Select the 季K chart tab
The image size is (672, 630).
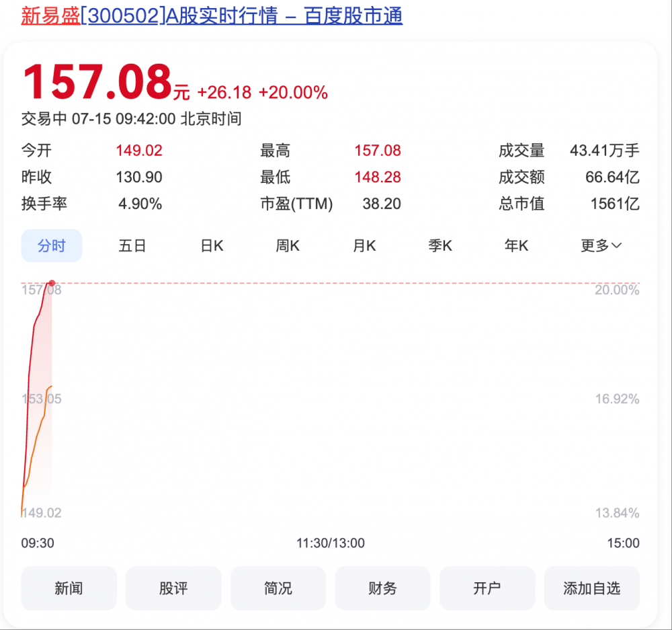[440, 245]
